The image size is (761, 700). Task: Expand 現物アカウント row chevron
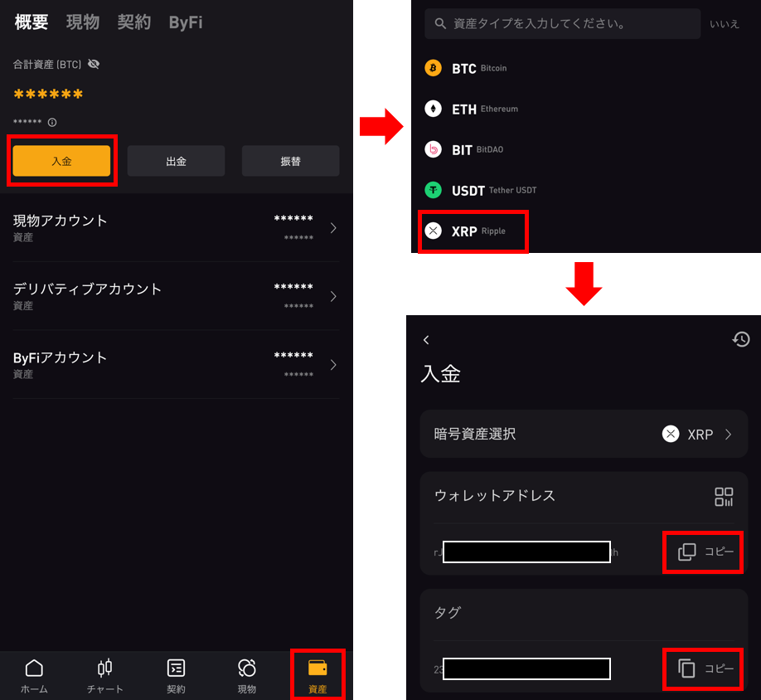click(x=333, y=228)
